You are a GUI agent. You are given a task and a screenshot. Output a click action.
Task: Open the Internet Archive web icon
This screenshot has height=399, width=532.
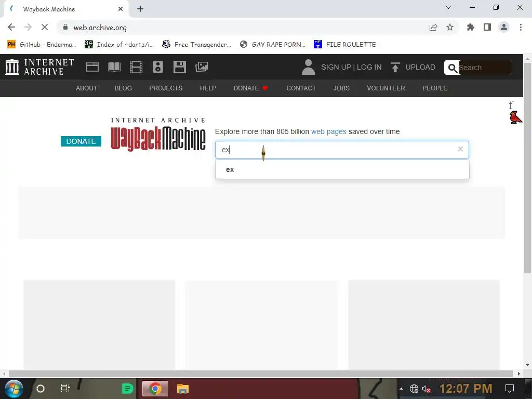click(x=92, y=67)
